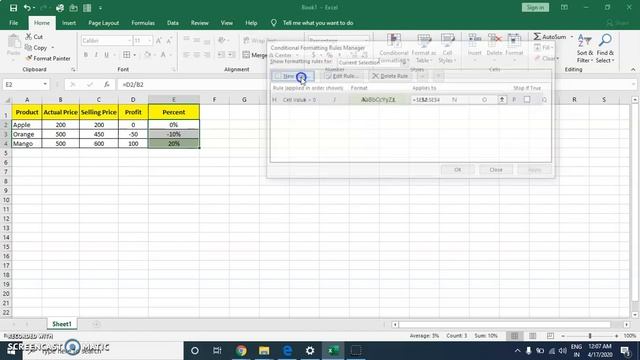This screenshot has width=640, height=360.
Task: Switch to Page Break Preview icon
Action: pos(550,336)
